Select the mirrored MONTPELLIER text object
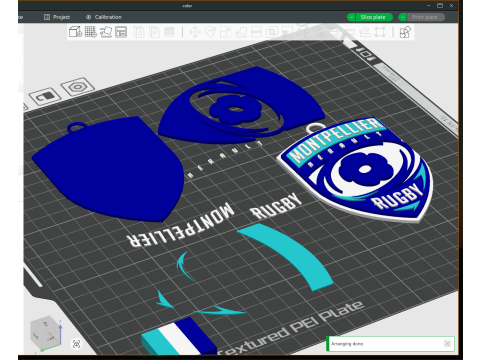Viewport: 480px width, 360px height. pos(181,226)
